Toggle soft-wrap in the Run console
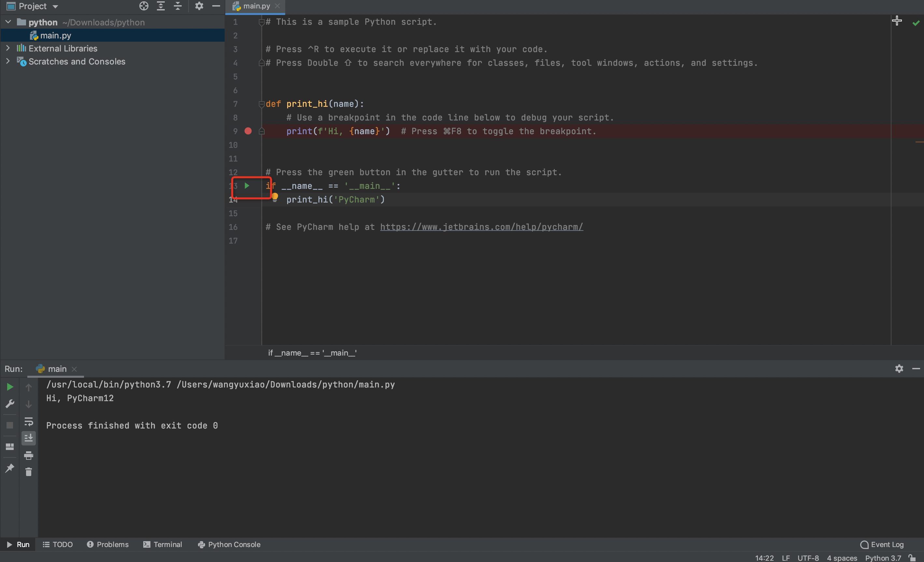Viewport: 924px width, 562px height. click(29, 421)
